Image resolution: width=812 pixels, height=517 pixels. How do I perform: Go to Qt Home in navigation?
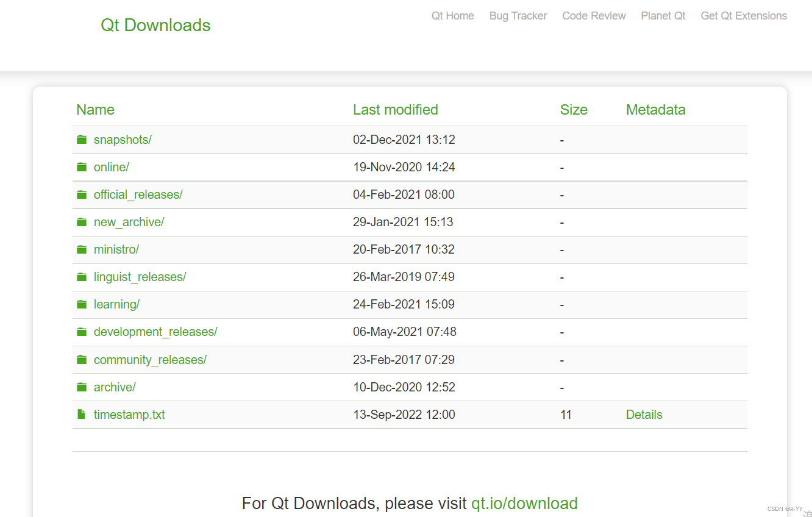click(x=453, y=16)
